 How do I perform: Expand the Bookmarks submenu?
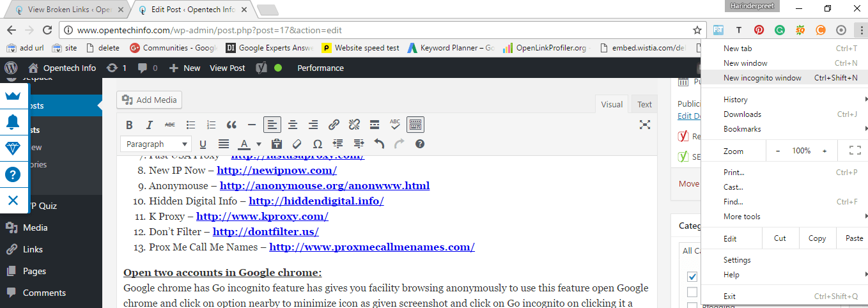point(784,128)
